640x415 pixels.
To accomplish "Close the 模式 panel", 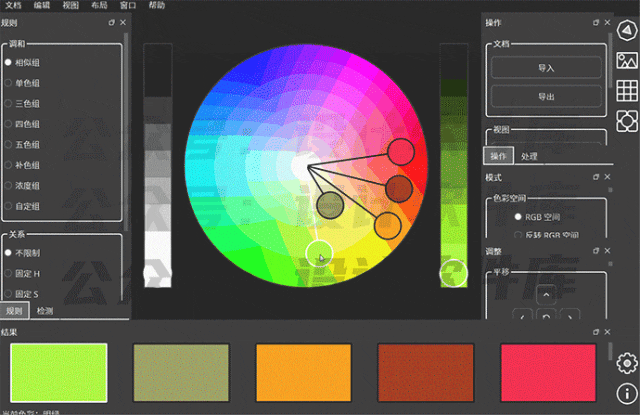I will [607, 177].
